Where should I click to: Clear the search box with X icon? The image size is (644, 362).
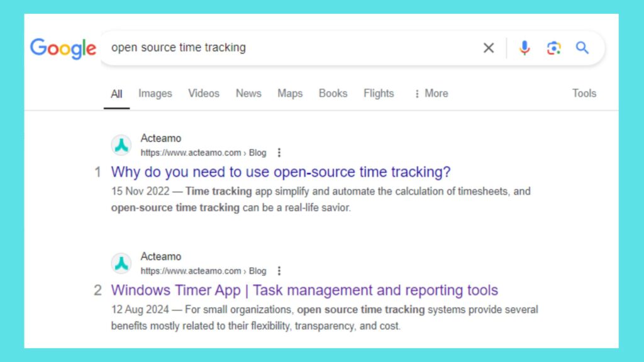(488, 48)
